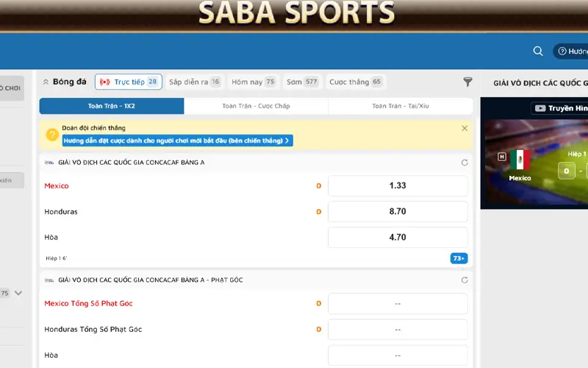Expand the sidebar chevron next to 75

point(18,293)
